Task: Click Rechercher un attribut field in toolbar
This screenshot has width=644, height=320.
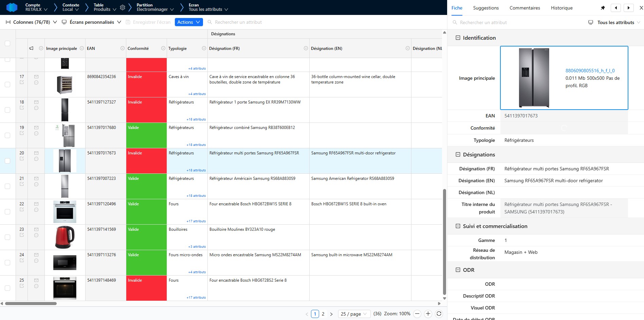Action: (238, 22)
